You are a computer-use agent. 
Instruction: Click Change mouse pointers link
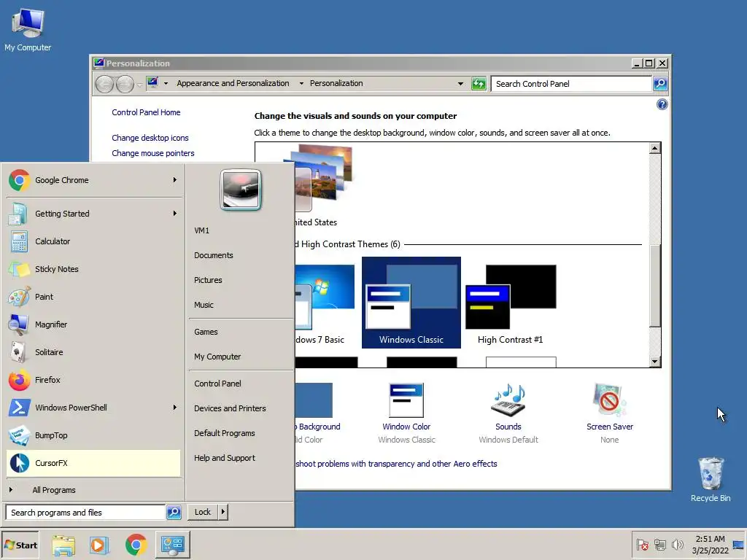pyautogui.click(x=153, y=153)
